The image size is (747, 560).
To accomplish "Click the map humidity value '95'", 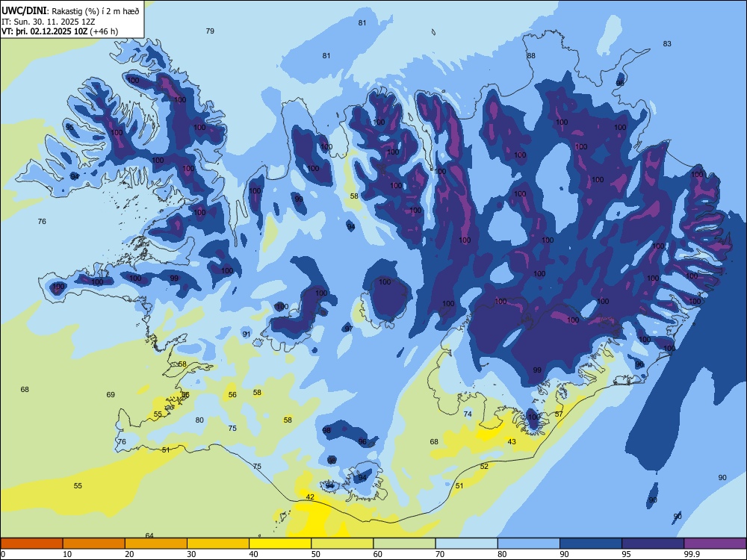I will 69,128.
